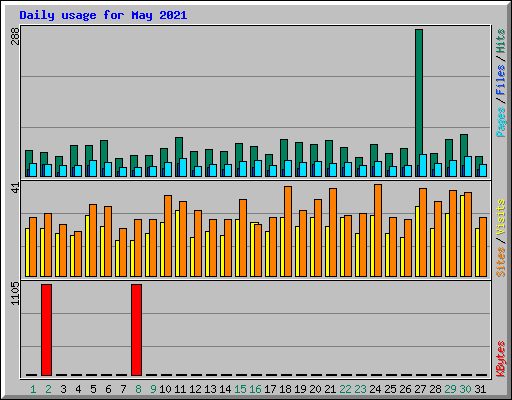Click day label '15' on the x-axis
The width and height of the screenshot is (512, 400).
[240, 389]
